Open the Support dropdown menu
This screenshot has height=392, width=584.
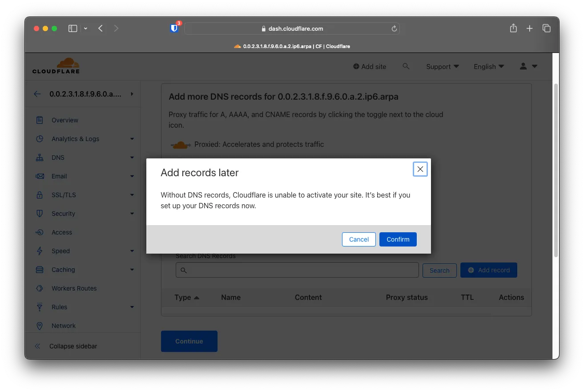coord(442,67)
